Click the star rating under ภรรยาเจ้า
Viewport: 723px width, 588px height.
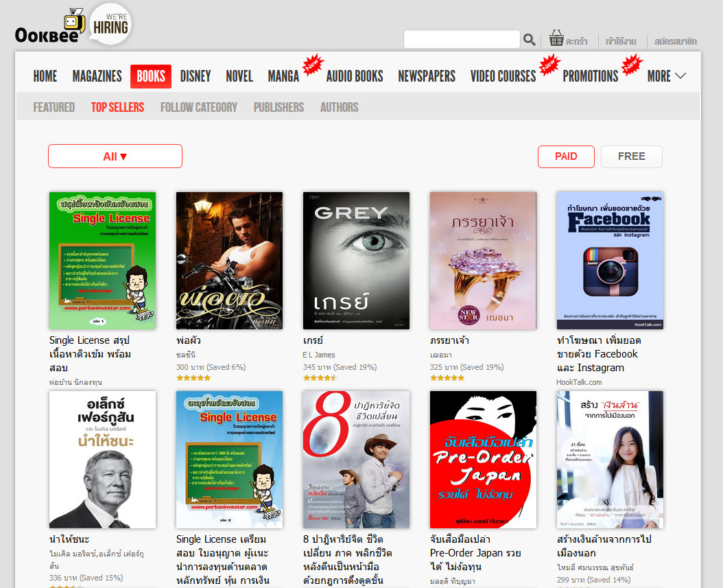pos(447,378)
